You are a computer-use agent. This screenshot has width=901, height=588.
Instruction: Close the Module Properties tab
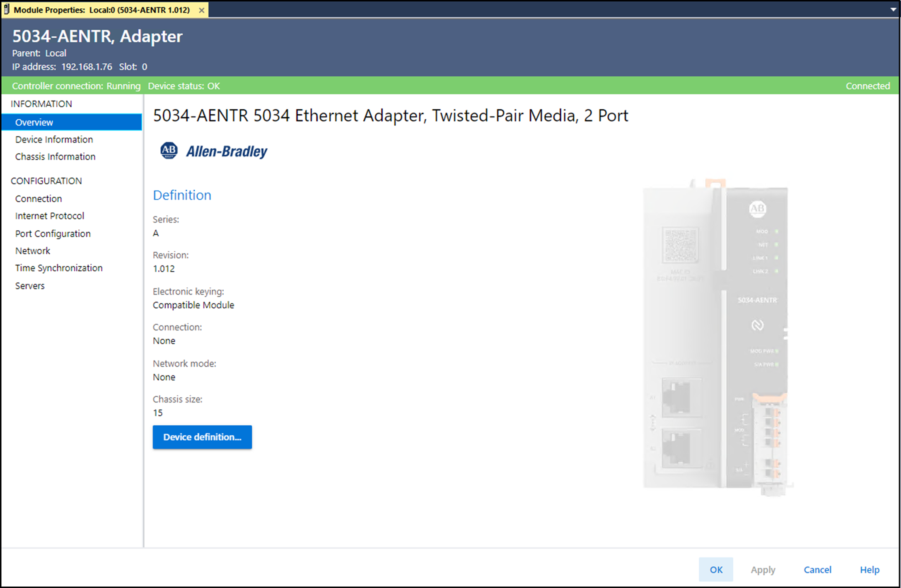tap(202, 10)
